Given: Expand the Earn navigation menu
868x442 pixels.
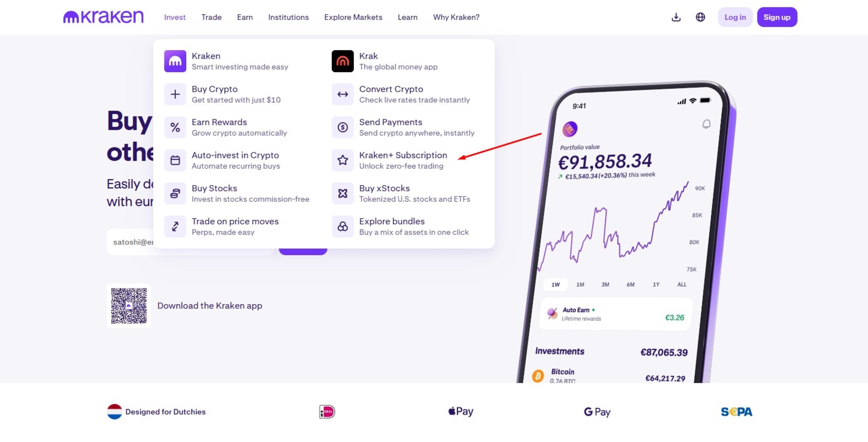Looking at the screenshot, I should tap(244, 17).
